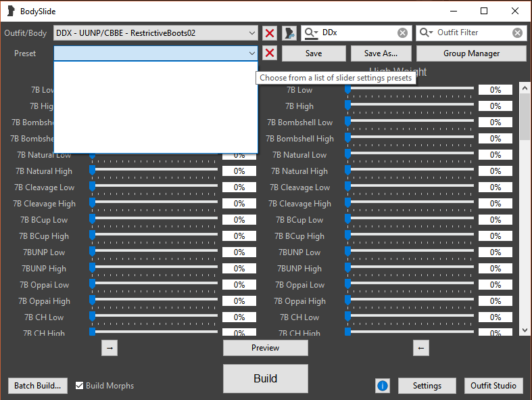Clear the DDx group filter text
The image size is (532, 400).
pos(402,33)
